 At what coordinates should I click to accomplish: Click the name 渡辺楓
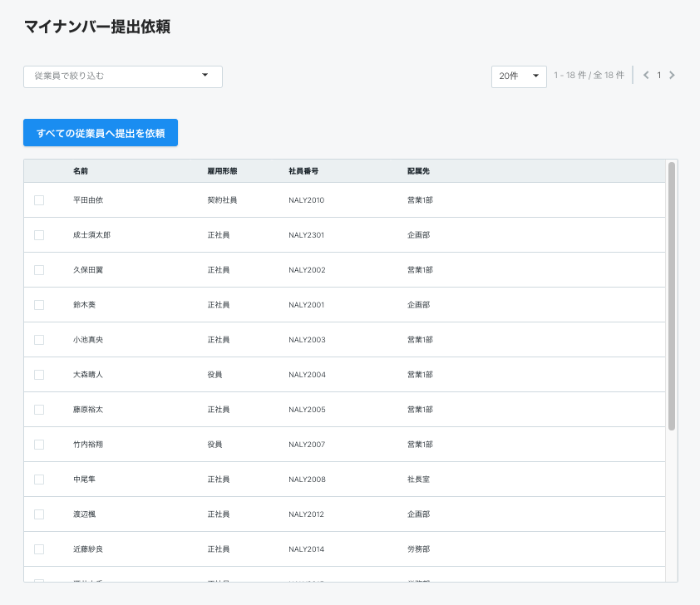pyautogui.click(x=84, y=514)
